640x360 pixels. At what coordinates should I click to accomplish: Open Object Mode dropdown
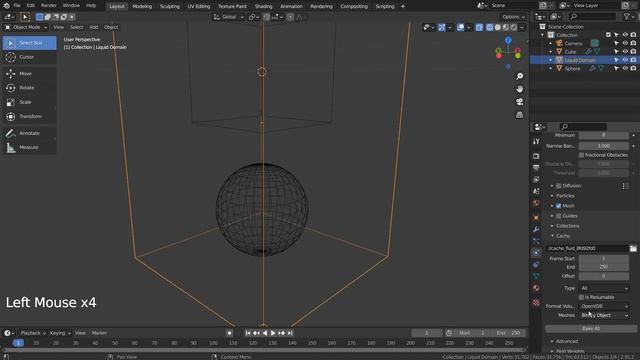pyautogui.click(x=26, y=27)
